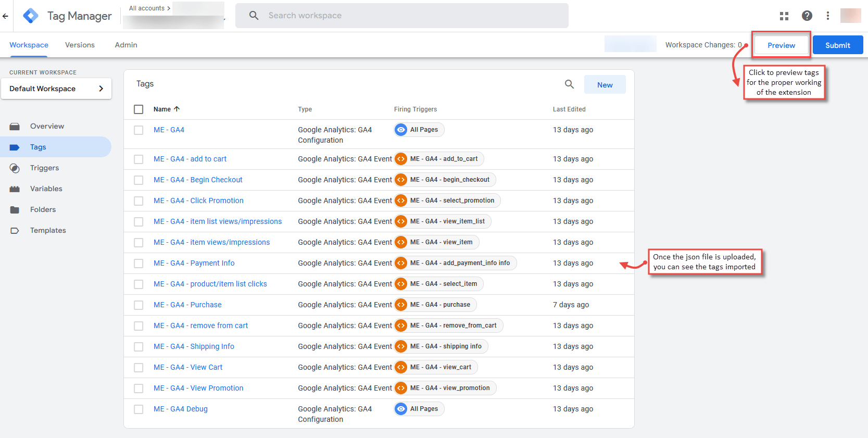Switch to the Workspace tab
This screenshot has height=438, width=868.
coord(29,45)
